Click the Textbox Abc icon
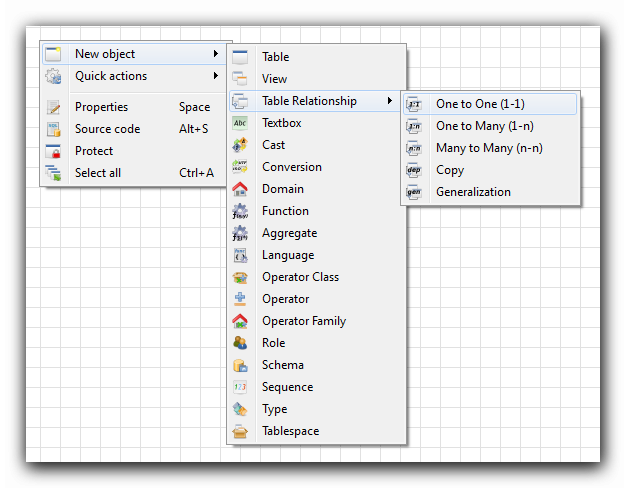This screenshot has height=488, width=626. pyautogui.click(x=240, y=123)
